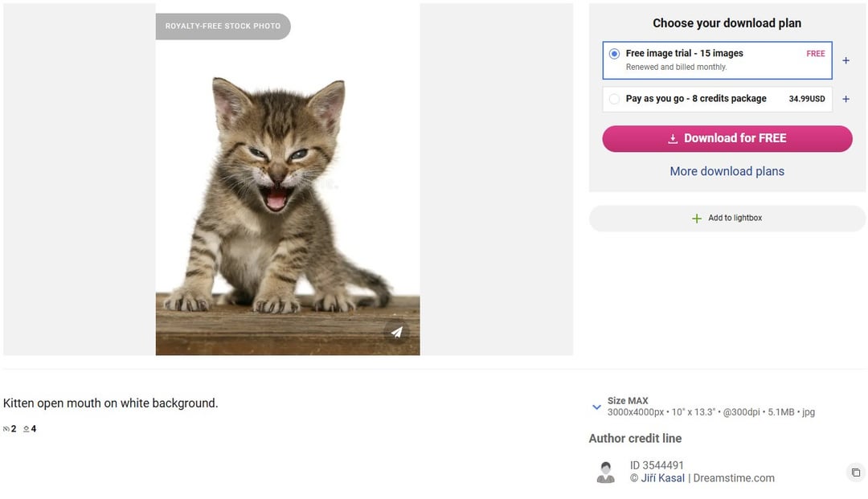Viewport: 868px width, 499px height.
Task: Open the Size MAX dropdown chevron
Action: tap(596, 407)
